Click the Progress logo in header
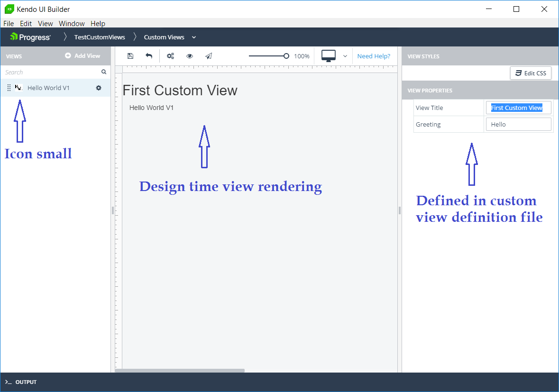The width and height of the screenshot is (559, 392). point(30,37)
